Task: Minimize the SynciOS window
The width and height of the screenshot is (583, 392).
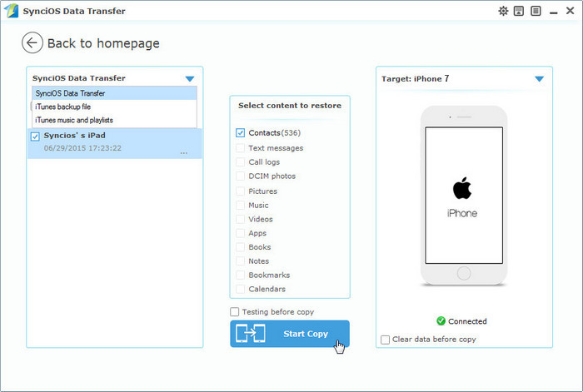Action: click(553, 12)
